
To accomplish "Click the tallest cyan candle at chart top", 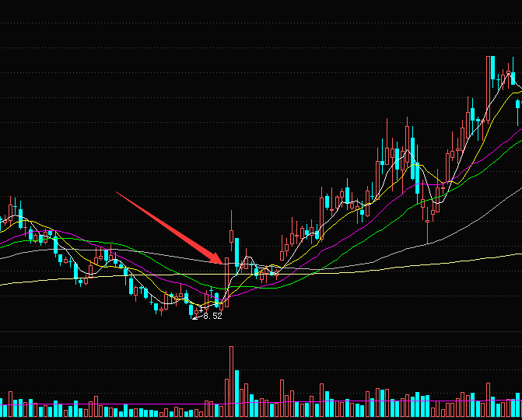I will click(492, 68).
